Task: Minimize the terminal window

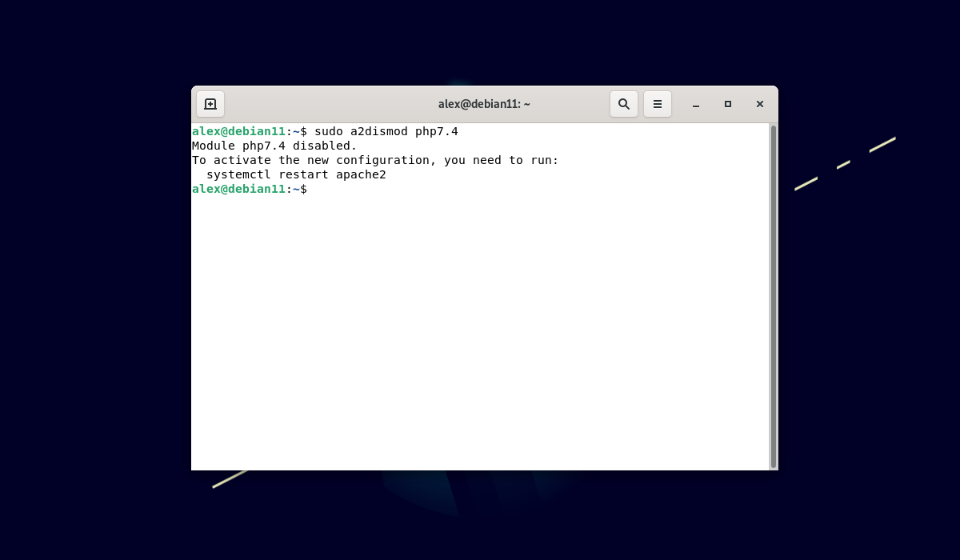Action: pyautogui.click(x=696, y=104)
